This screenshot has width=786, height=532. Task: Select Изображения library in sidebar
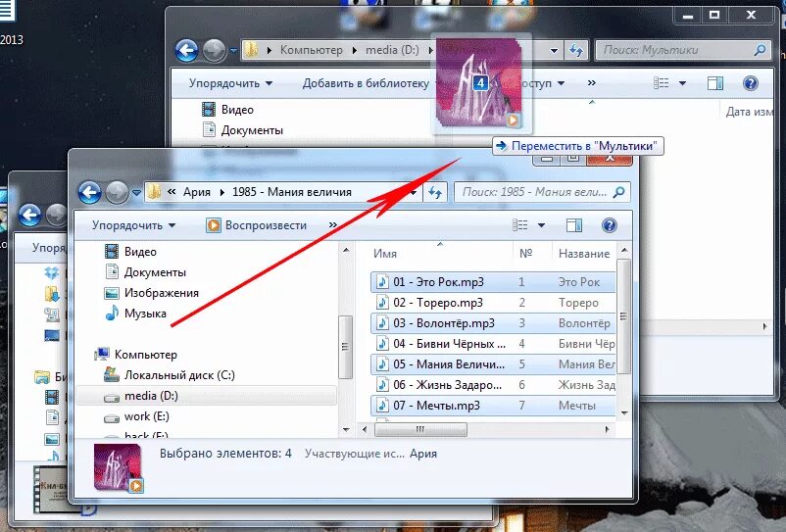pyautogui.click(x=151, y=293)
